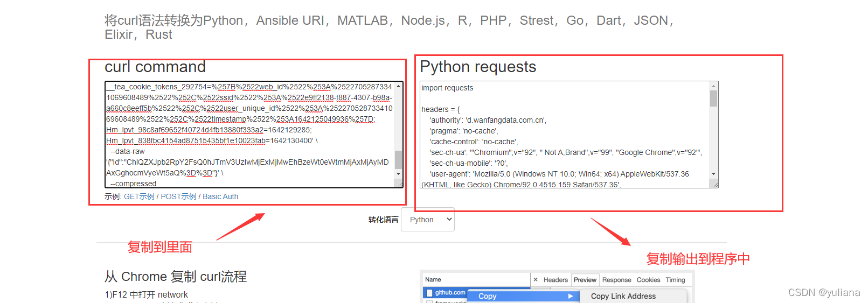
Task: Click the Python requests scrollbar up arrow
Action: click(x=714, y=86)
